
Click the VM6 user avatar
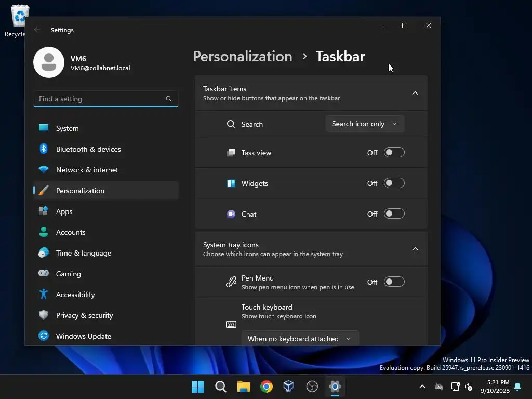pos(49,62)
